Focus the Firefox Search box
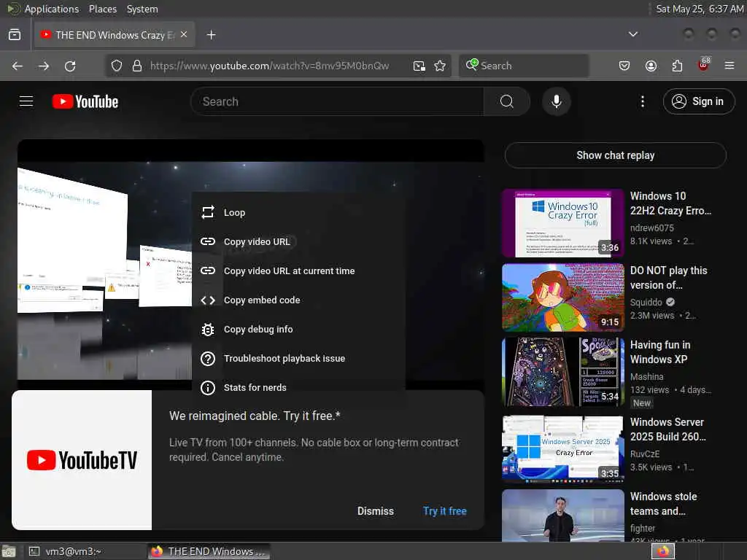 point(524,66)
